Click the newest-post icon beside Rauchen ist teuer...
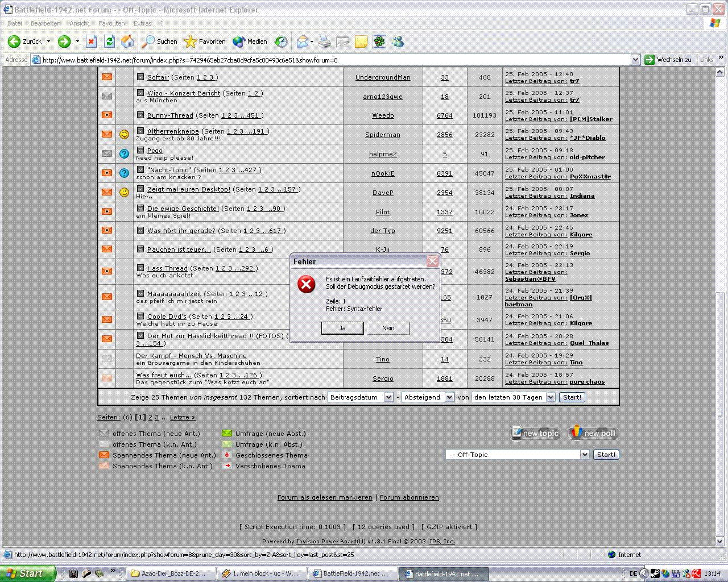This screenshot has height=582, width=728. pos(140,249)
